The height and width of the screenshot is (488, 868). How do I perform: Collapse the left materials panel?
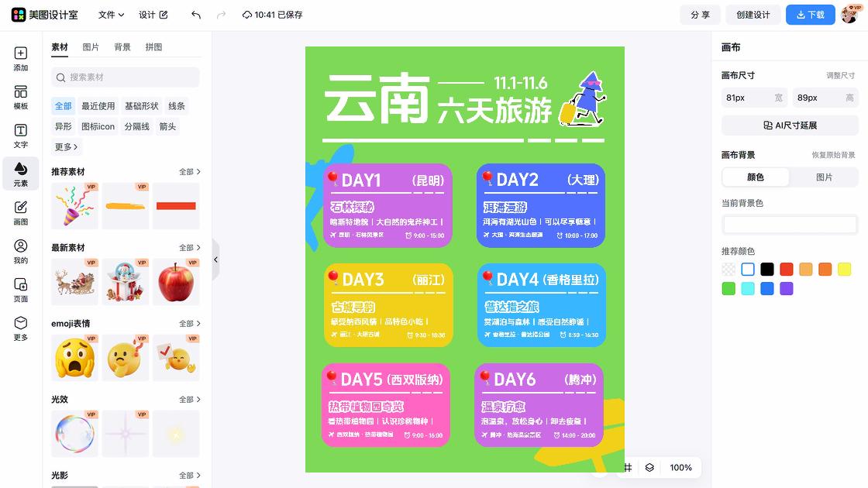[x=215, y=259]
